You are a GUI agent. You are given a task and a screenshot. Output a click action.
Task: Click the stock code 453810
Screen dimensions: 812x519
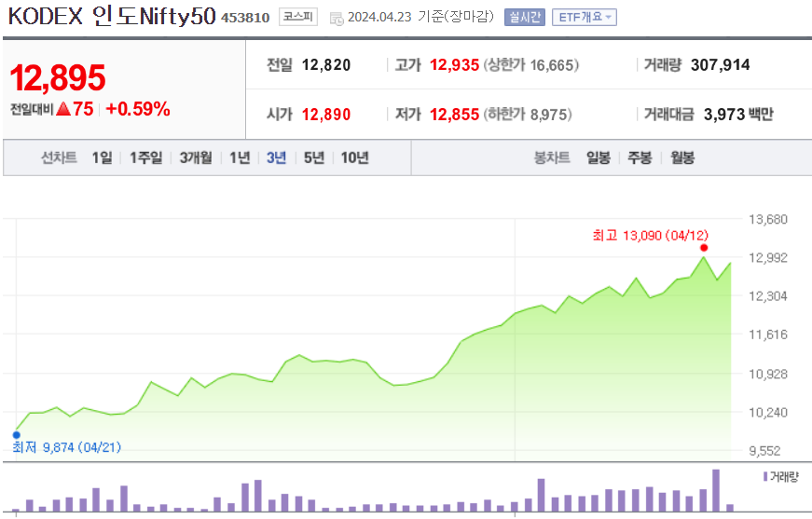[x=245, y=18]
